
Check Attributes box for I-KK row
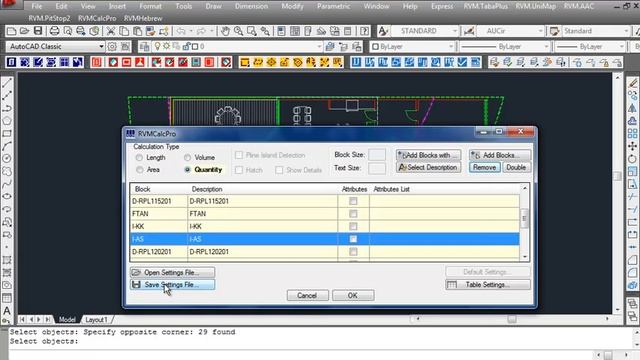click(353, 226)
